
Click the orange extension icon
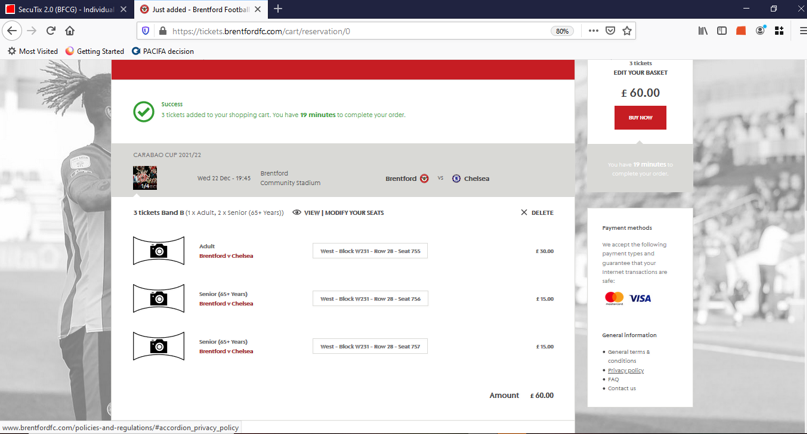(x=741, y=31)
